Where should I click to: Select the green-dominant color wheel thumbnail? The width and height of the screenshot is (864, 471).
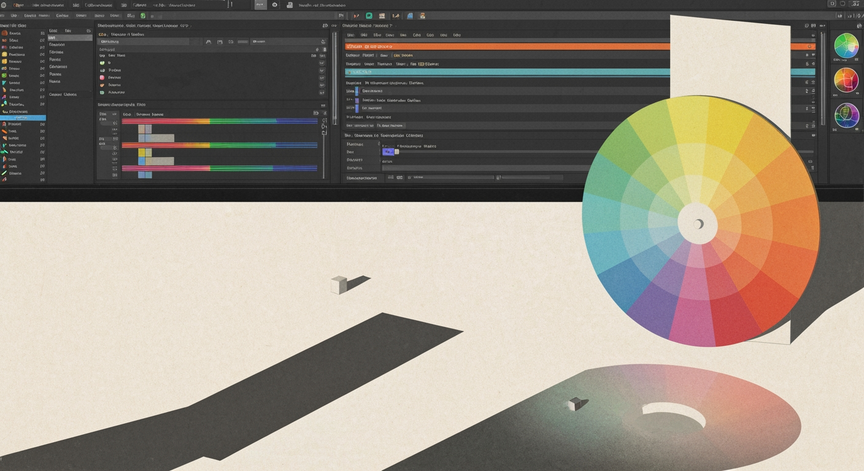pyautogui.click(x=846, y=46)
